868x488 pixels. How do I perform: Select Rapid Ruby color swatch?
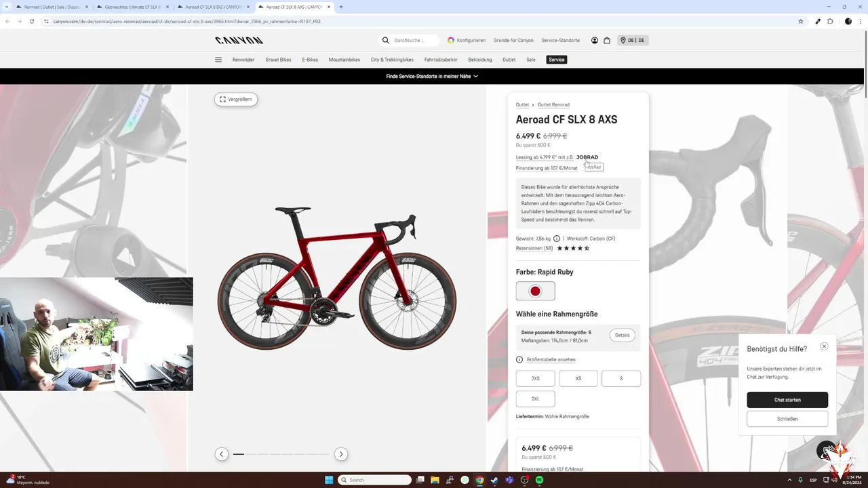point(536,291)
